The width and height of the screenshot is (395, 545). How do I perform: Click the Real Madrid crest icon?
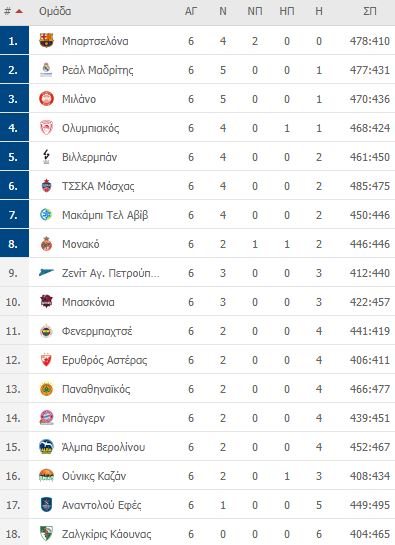46,70
